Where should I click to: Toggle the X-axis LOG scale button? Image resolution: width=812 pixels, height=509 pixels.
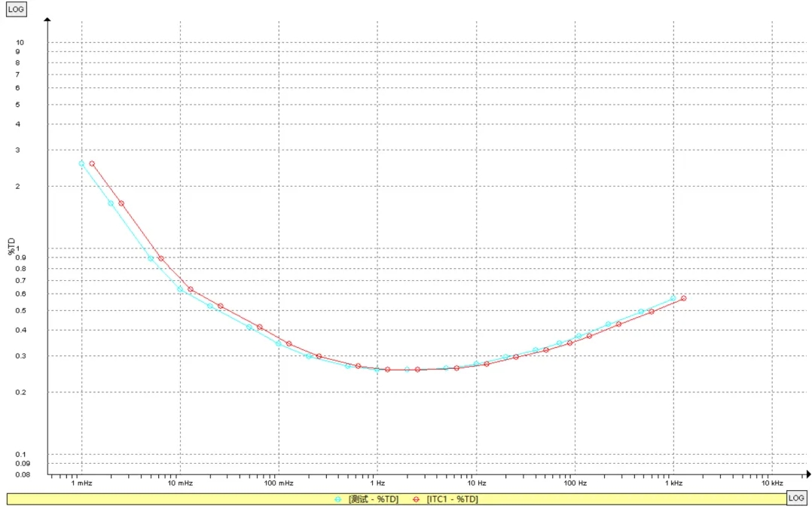point(796,498)
